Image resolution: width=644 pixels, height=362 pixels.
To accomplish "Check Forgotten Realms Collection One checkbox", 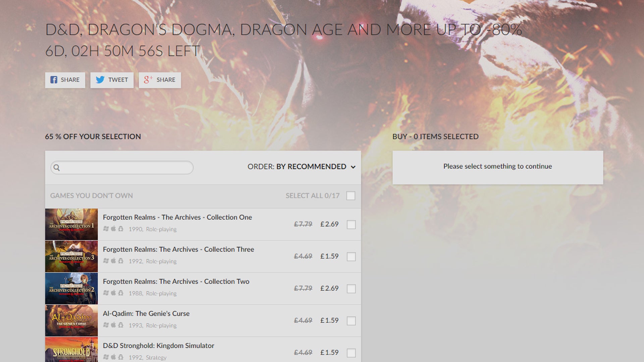I will (351, 225).
